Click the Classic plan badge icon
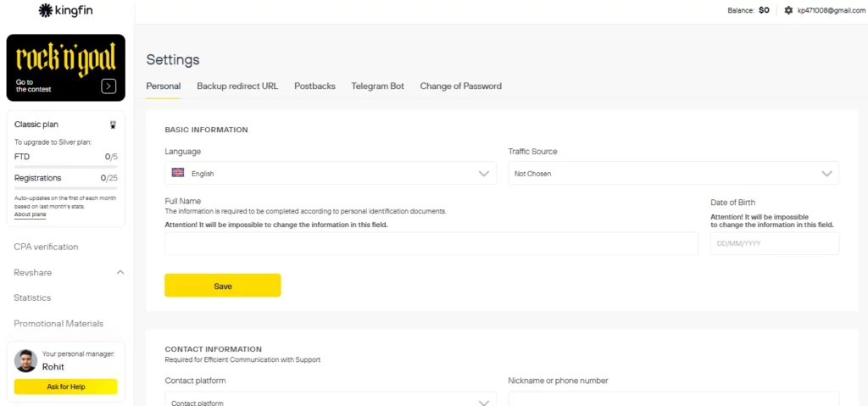The width and height of the screenshot is (868, 406). tap(113, 125)
